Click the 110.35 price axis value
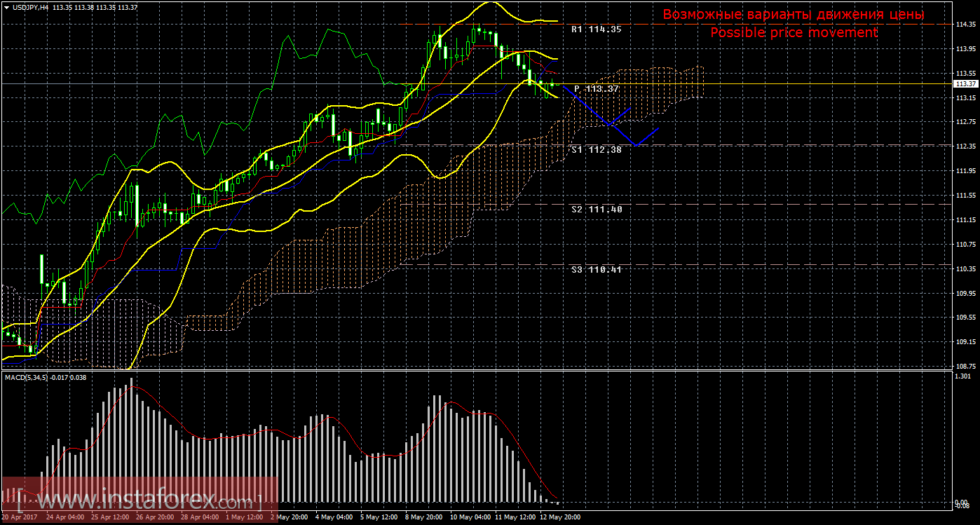 point(965,269)
